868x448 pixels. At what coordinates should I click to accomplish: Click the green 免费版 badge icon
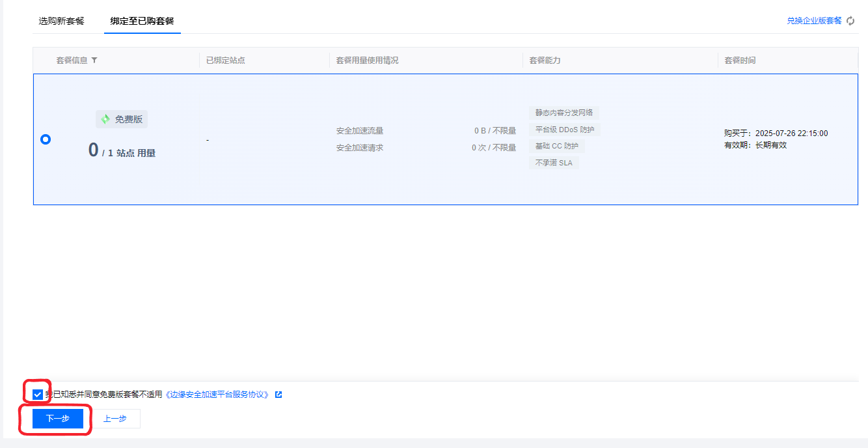pyautogui.click(x=105, y=119)
